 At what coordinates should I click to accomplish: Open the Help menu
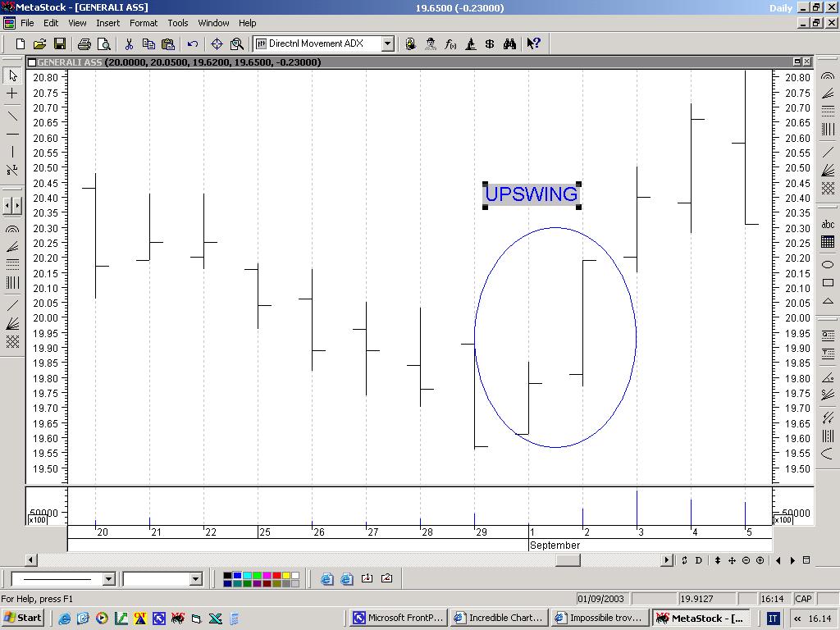(248, 23)
